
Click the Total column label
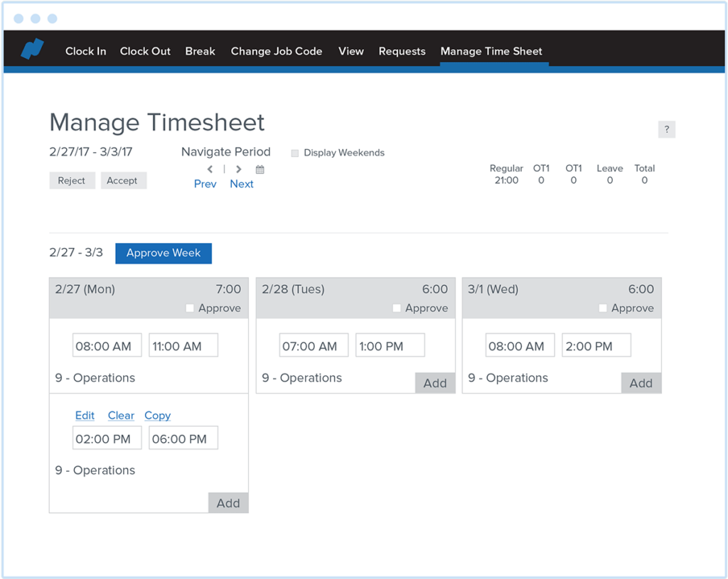click(644, 168)
